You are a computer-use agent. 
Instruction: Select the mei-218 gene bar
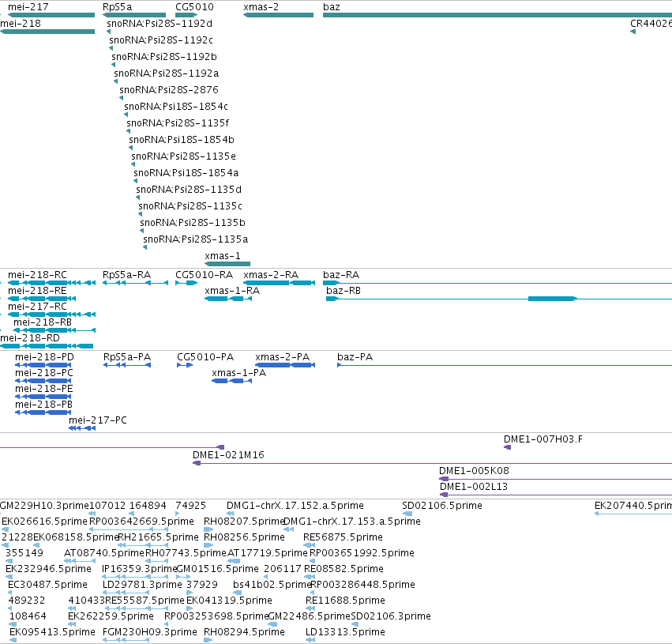click(47, 32)
